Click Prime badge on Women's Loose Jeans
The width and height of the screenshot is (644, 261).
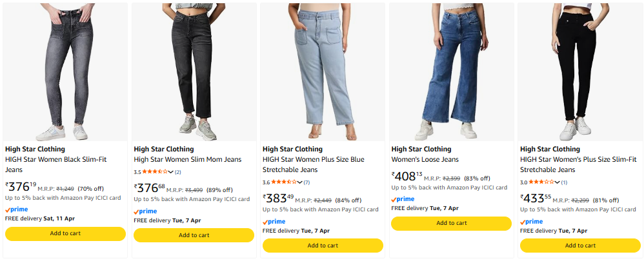pyautogui.click(x=403, y=199)
